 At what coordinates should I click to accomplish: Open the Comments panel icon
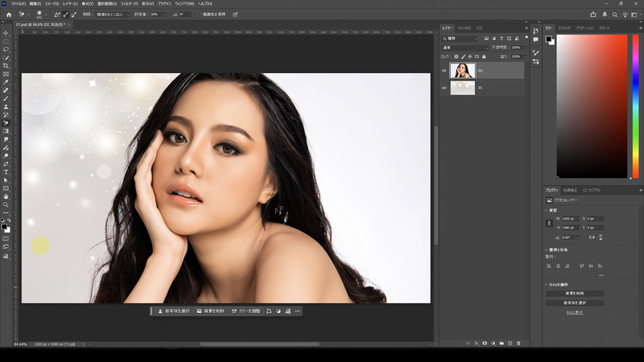click(x=535, y=39)
